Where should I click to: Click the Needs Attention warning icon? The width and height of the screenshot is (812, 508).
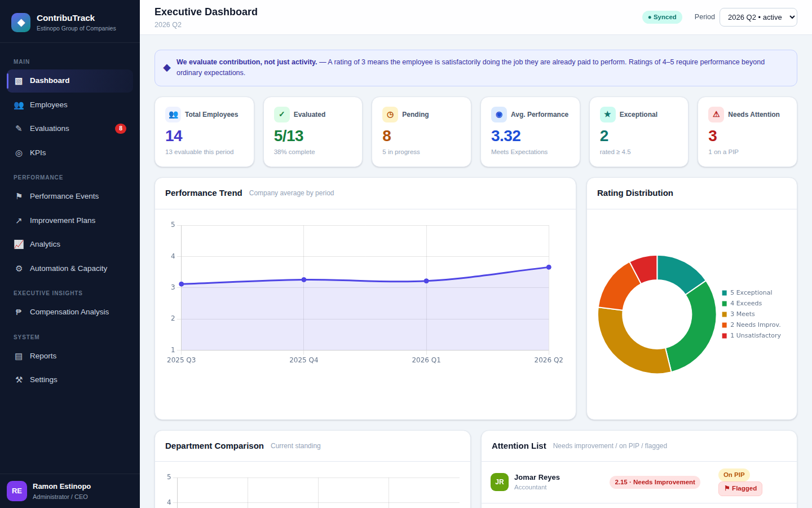716,115
